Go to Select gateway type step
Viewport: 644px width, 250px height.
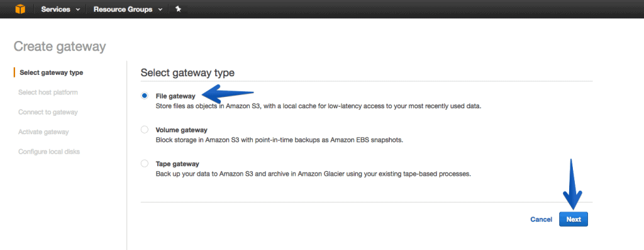tap(52, 73)
